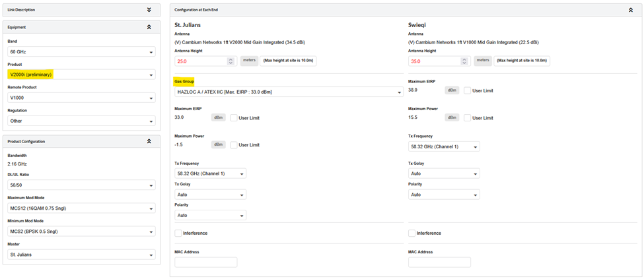Check the St. Julians Interference checkbox
Screen dimensions: 644x279
tap(178, 233)
